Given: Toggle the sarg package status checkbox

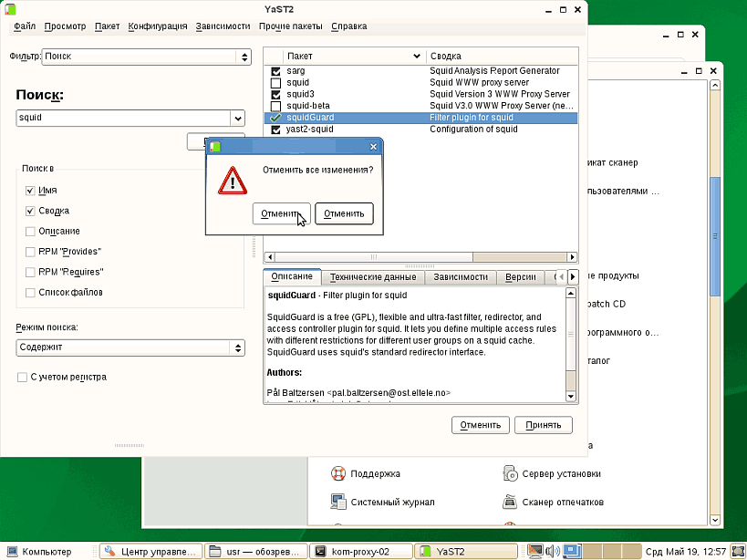Looking at the screenshot, I should (x=275, y=71).
